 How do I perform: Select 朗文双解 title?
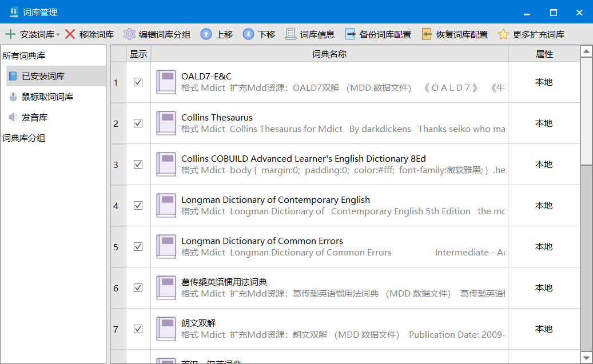[x=198, y=323]
